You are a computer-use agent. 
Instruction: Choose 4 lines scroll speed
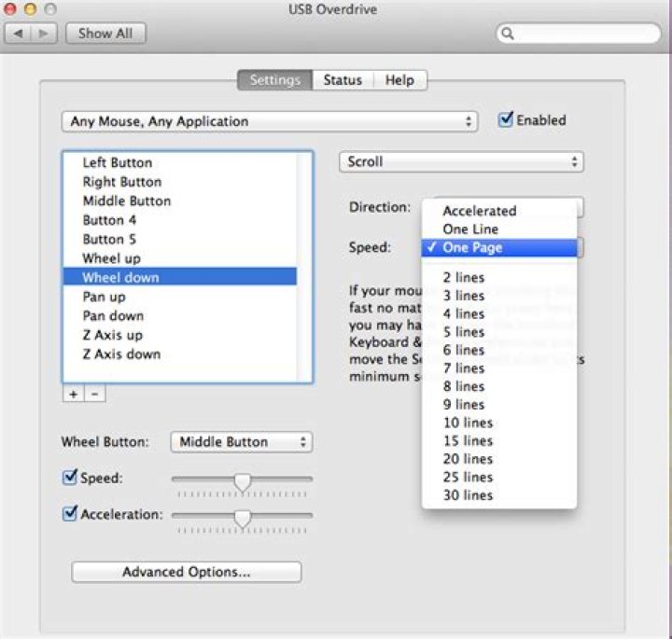click(499, 314)
